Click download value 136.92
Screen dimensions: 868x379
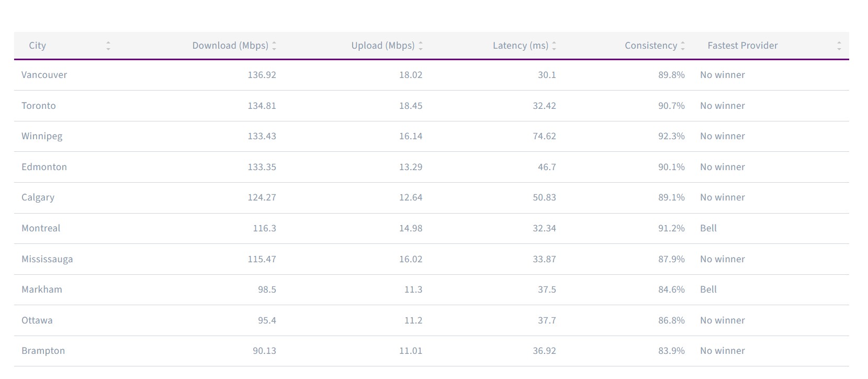coord(262,75)
